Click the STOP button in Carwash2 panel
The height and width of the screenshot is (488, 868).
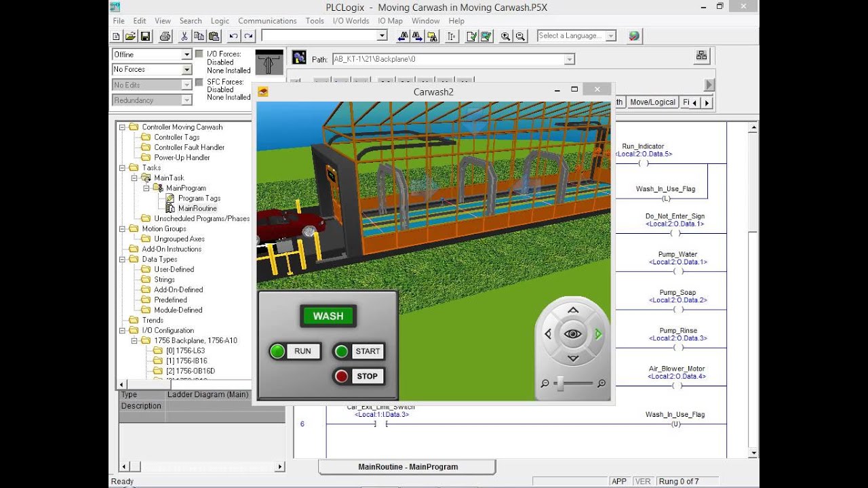(x=359, y=376)
